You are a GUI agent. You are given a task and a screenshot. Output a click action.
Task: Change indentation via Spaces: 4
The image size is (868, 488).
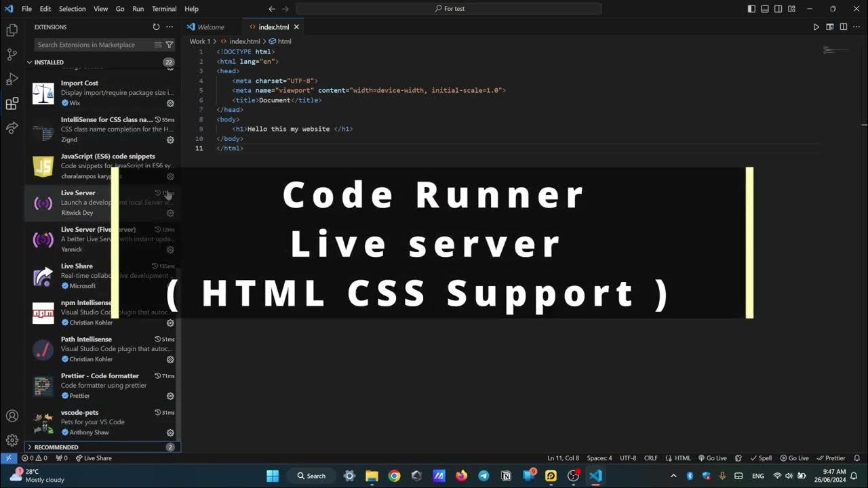pos(599,458)
